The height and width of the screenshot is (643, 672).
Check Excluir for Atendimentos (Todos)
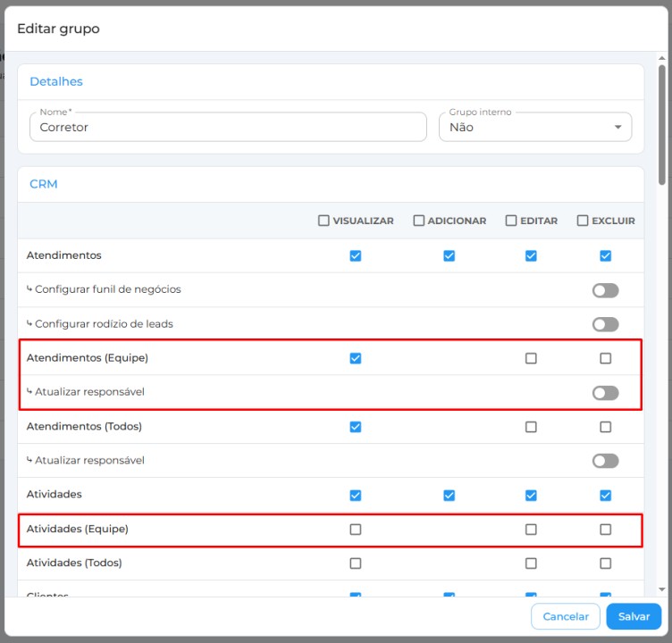pyautogui.click(x=605, y=427)
